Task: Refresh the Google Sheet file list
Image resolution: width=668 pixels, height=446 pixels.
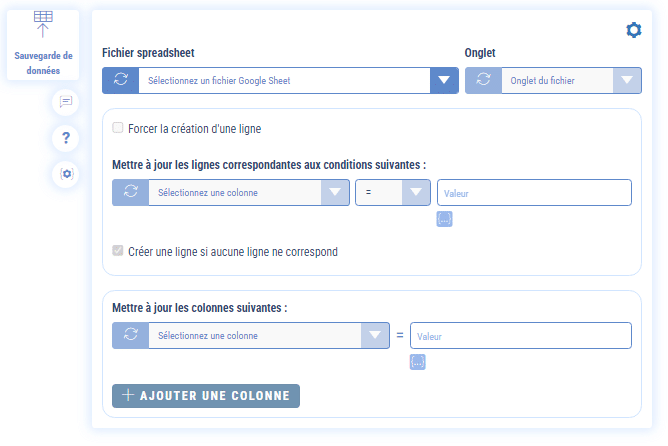Action: tap(120, 81)
